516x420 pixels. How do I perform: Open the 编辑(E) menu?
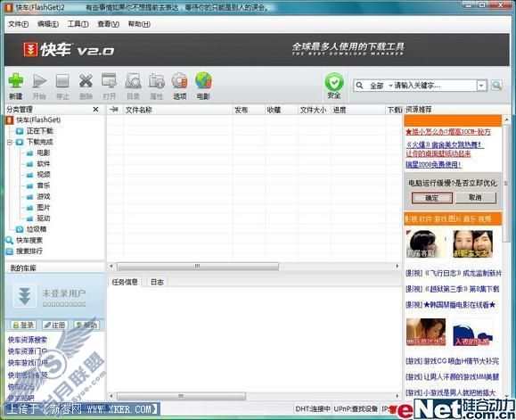[48, 24]
